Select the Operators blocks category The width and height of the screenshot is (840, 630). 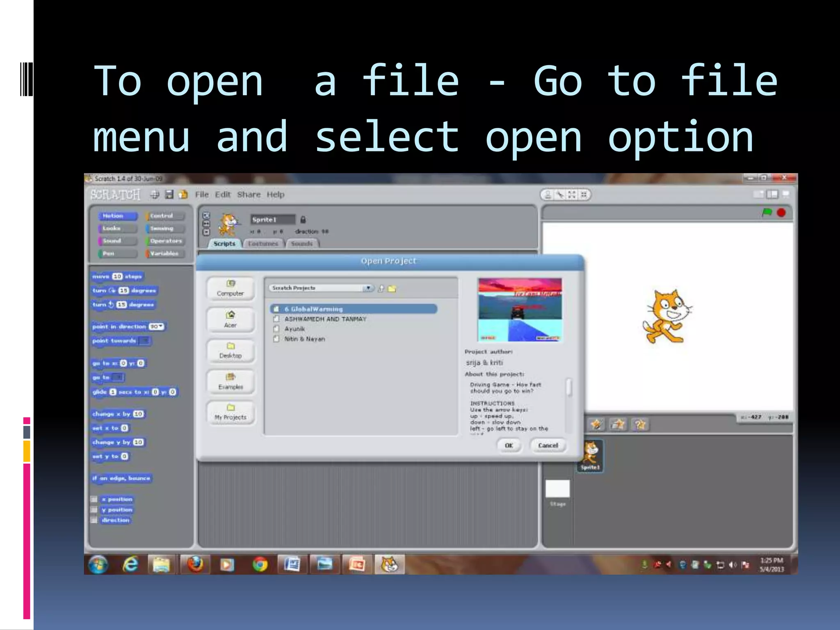(x=165, y=241)
